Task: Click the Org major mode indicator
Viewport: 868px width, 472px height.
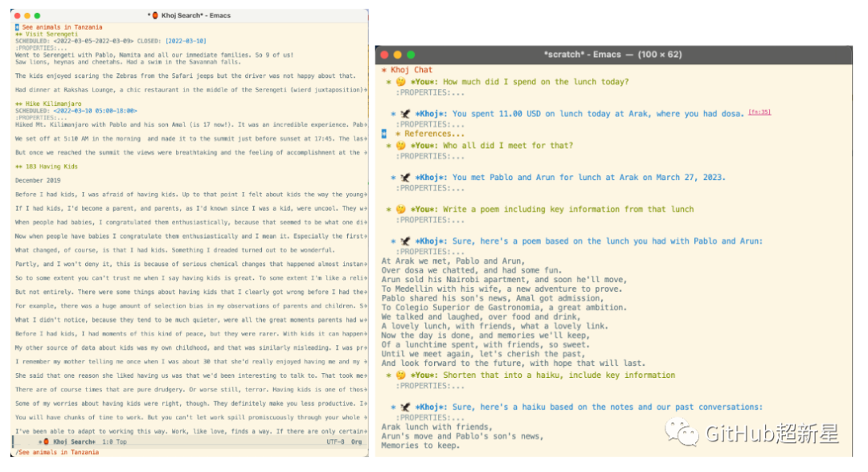Action: pos(357,441)
